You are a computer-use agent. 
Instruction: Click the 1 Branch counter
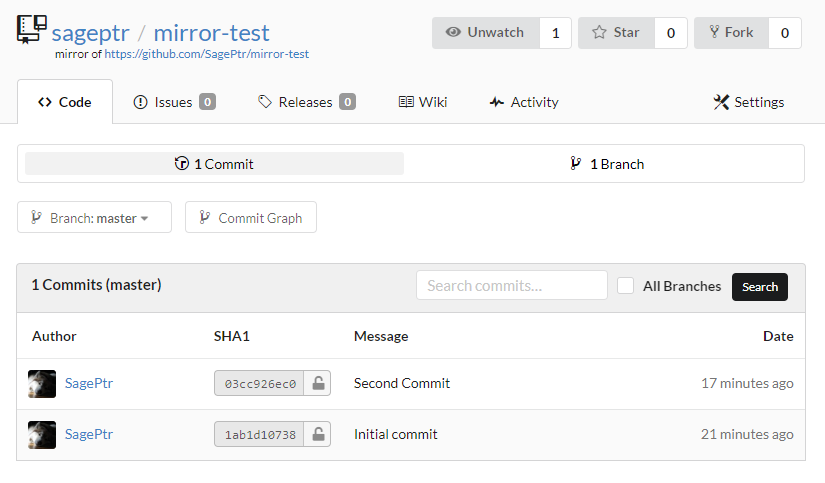[x=607, y=164]
